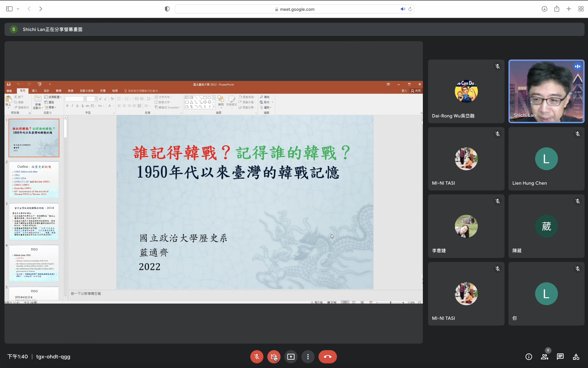Open the 插入 ribbon tab
588x368 pixels.
tap(35, 90)
